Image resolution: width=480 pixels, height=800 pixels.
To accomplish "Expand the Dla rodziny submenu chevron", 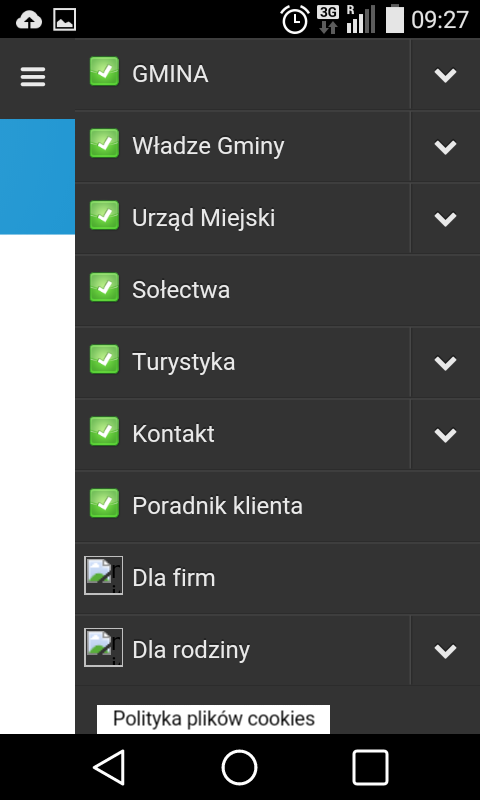I will click(x=445, y=650).
